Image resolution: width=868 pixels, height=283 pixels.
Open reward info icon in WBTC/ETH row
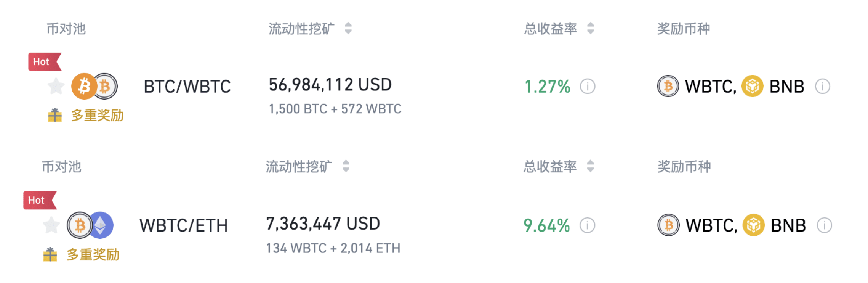(824, 225)
